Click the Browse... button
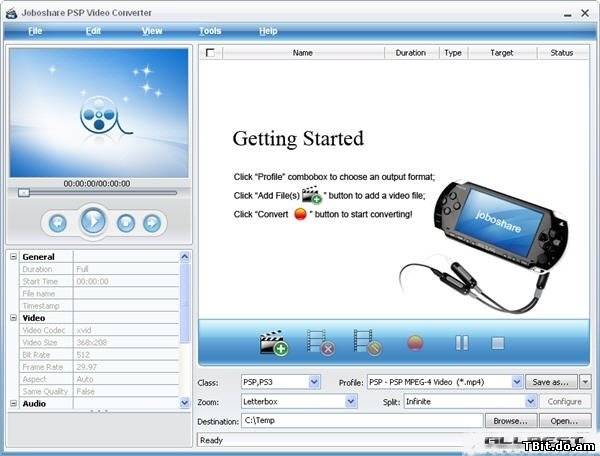 (511, 421)
